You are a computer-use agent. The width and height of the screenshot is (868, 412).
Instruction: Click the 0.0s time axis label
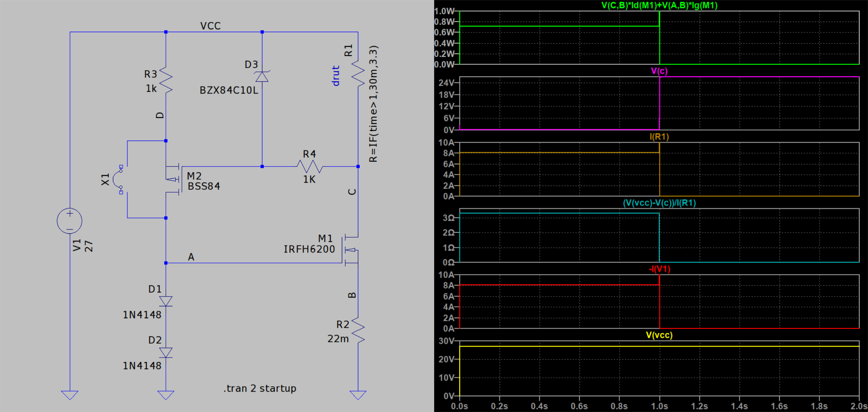tap(460, 406)
